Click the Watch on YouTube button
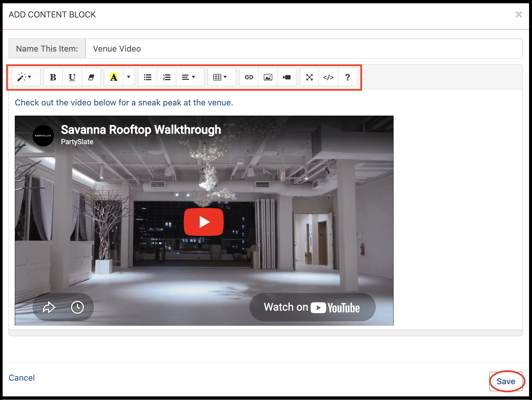This screenshot has height=400, width=532. [312, 307]
